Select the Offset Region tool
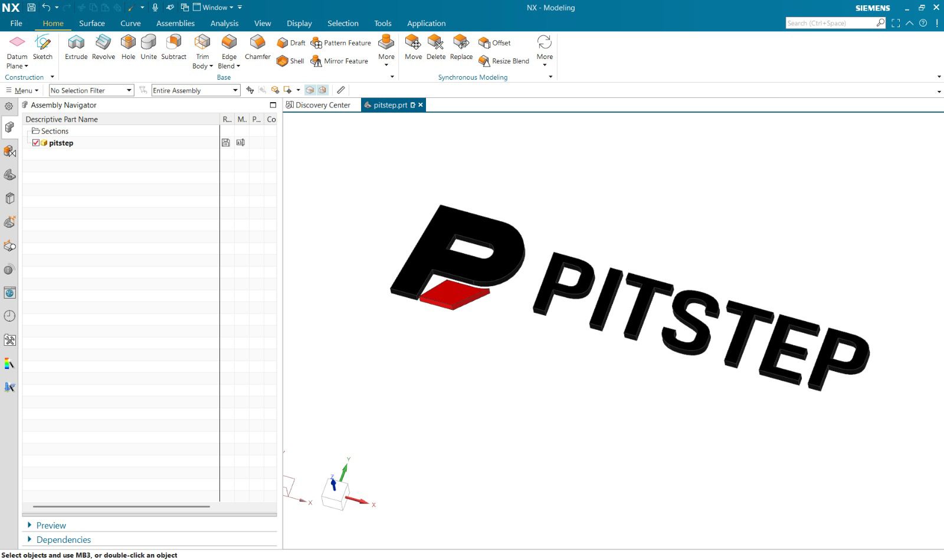 tap(494, 42)
